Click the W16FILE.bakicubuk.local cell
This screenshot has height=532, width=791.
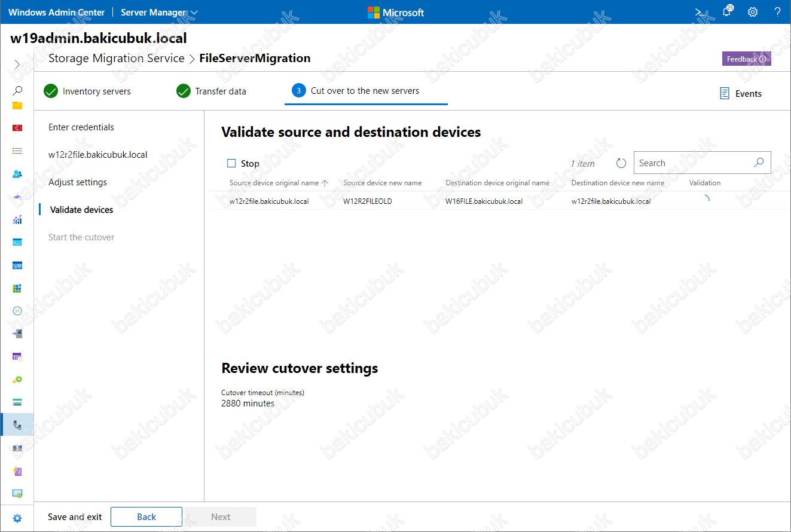484,201
